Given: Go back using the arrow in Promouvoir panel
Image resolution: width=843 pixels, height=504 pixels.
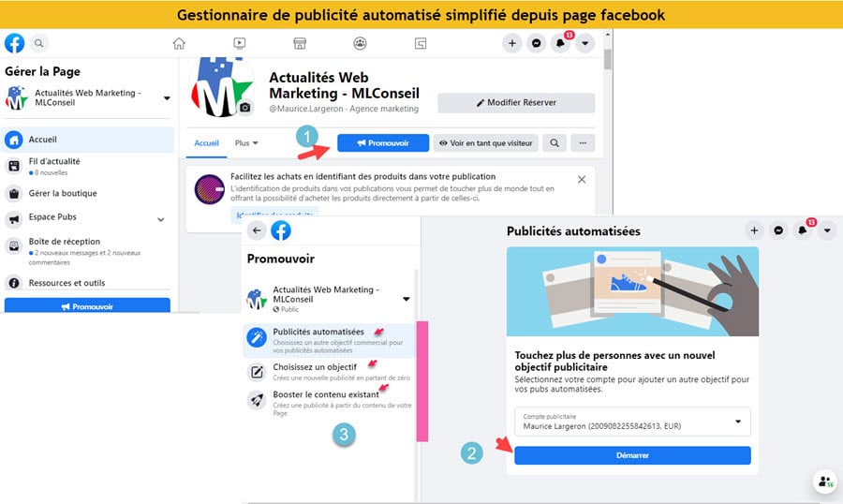Looking at the screenshot, I should (257, 230).
